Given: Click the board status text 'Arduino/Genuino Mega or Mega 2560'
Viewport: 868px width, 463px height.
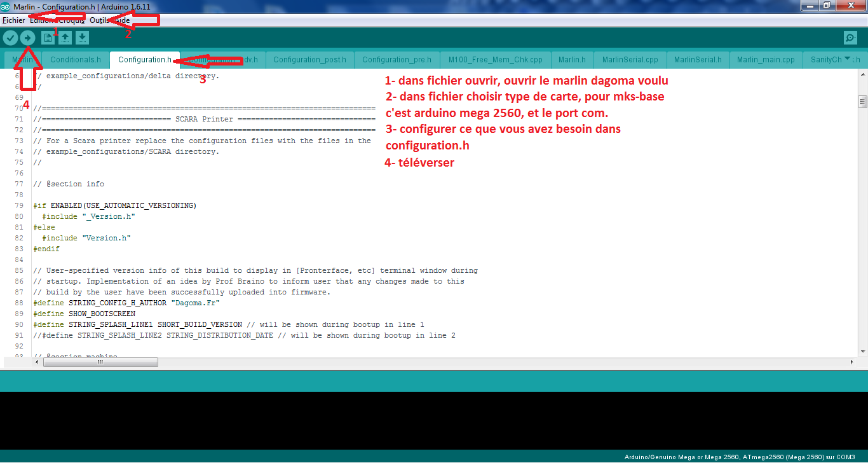Looking at the screenshot, I should (x=682, y=457).
